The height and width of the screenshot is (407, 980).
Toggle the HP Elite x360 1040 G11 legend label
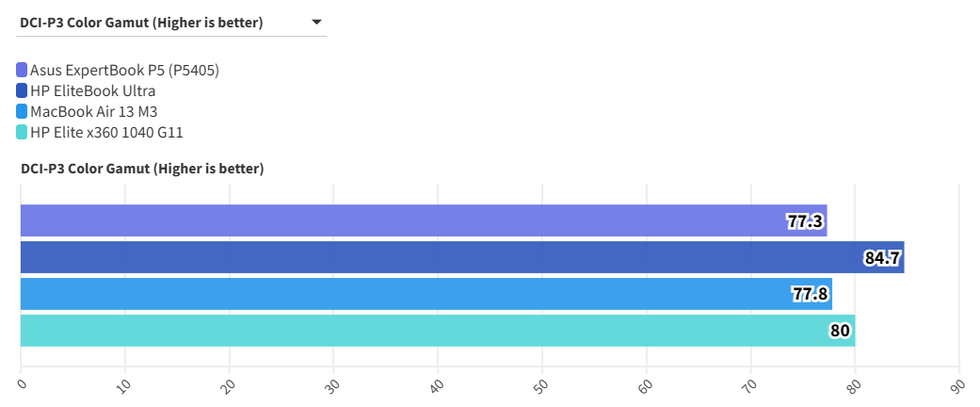pyautogui.click(x=106, y=133)
